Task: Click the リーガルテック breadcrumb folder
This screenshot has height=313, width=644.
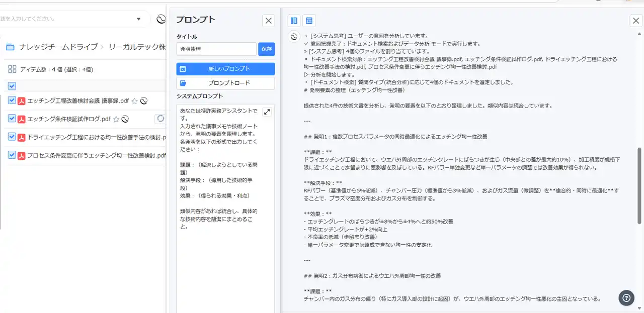Action: click(x=137, y=47)
